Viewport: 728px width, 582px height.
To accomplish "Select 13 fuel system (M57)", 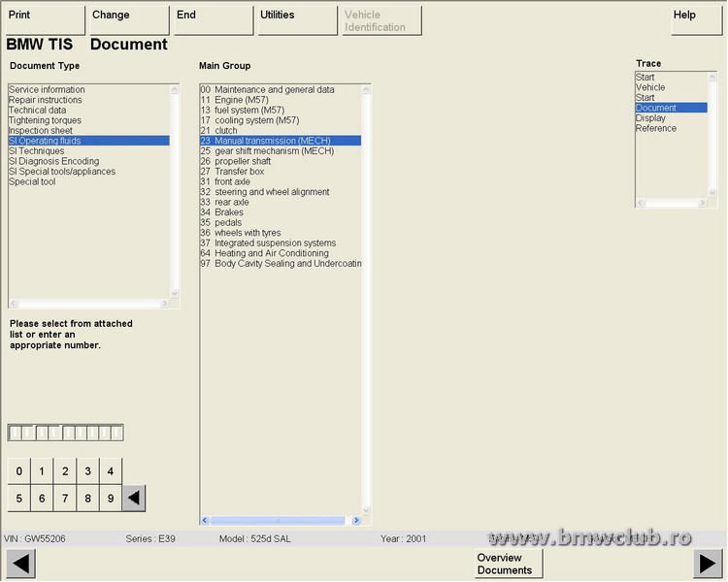I will click(281, 110).
